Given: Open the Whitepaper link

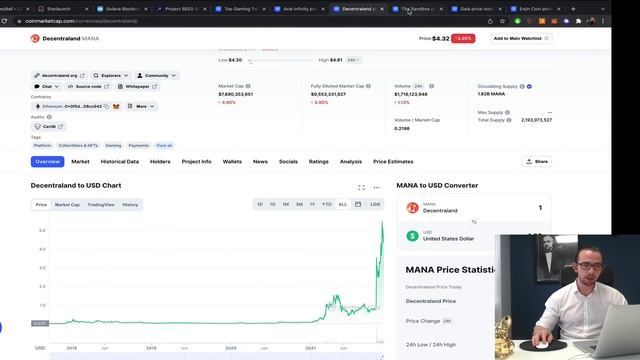Looking at the screenshot, I should coord(137,87).
